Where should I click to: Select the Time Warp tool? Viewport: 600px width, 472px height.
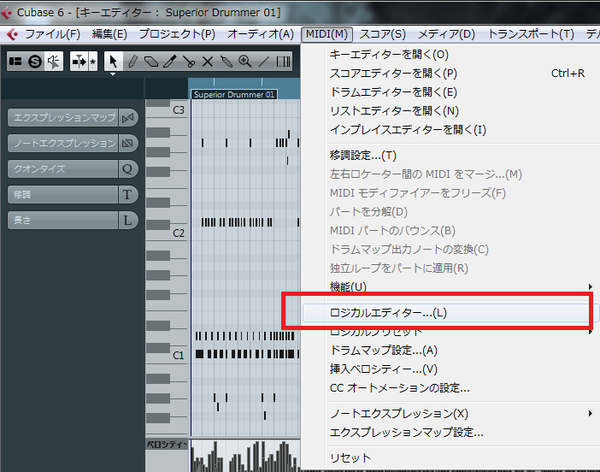[x=283, y=61]
